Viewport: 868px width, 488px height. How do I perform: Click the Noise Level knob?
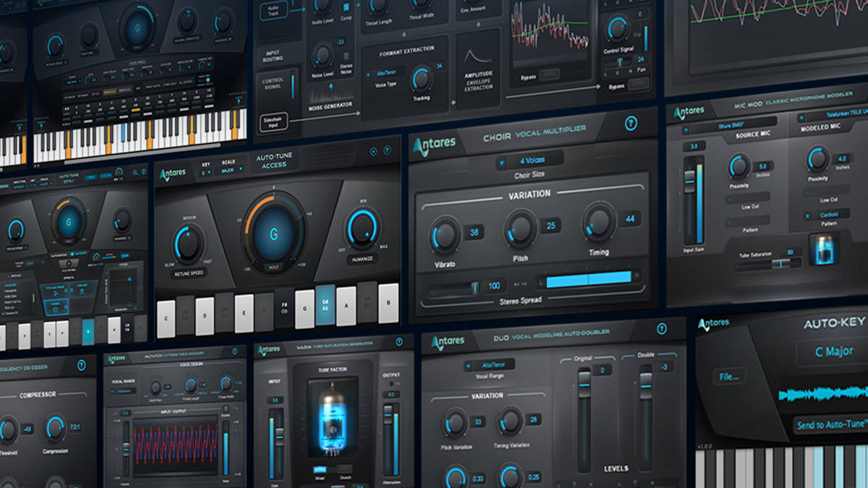(322, 53)
